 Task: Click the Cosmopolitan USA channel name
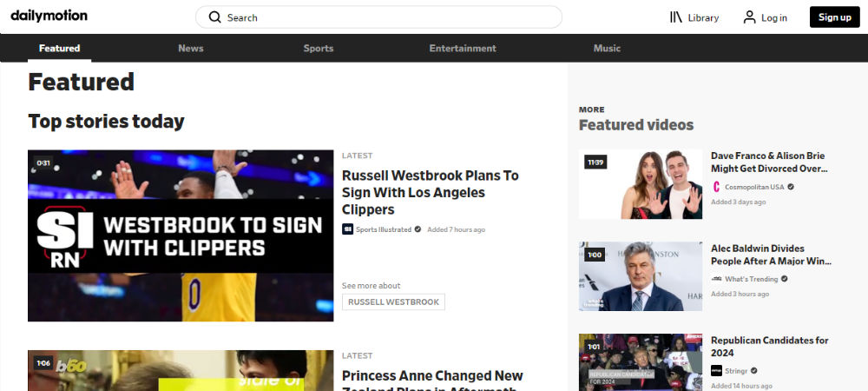coord(754,187)
